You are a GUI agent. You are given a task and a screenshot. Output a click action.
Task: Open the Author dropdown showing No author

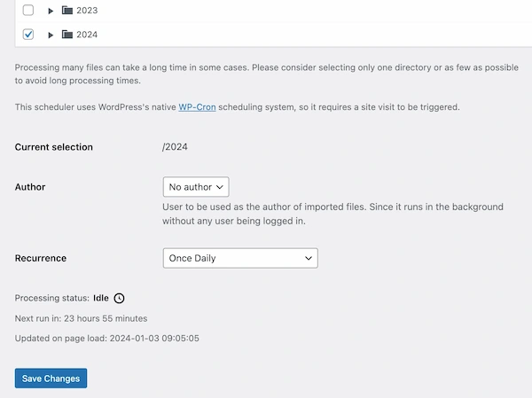[196, 187]
